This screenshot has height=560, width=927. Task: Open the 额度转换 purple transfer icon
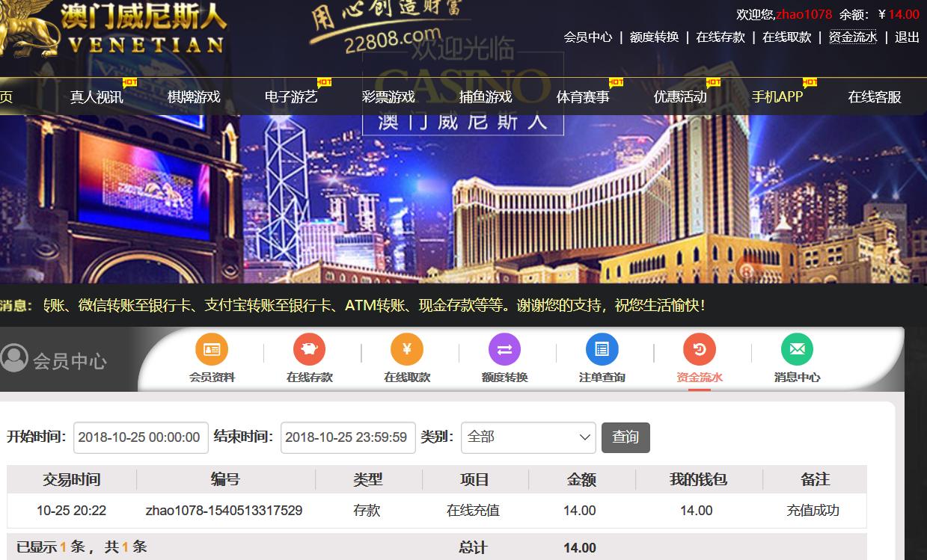click(504, 349)
